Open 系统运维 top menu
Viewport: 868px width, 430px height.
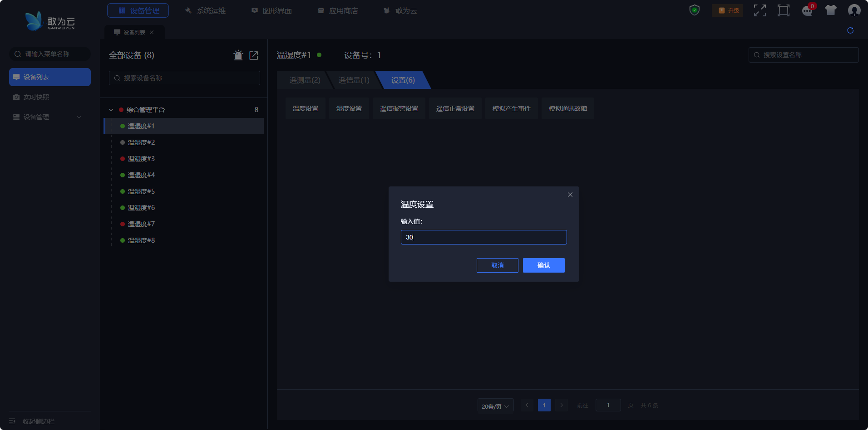[x=205, y=10]
